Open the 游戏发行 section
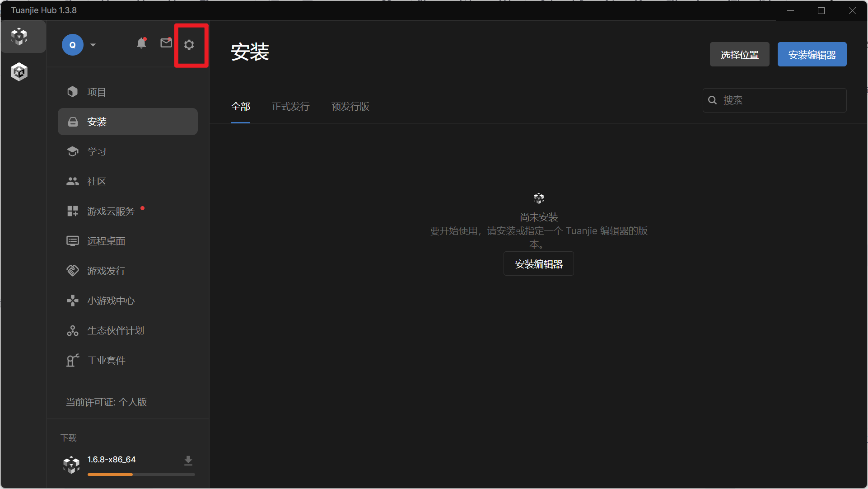The height and width of the screenshot is (489, 868). coord(106,271)
